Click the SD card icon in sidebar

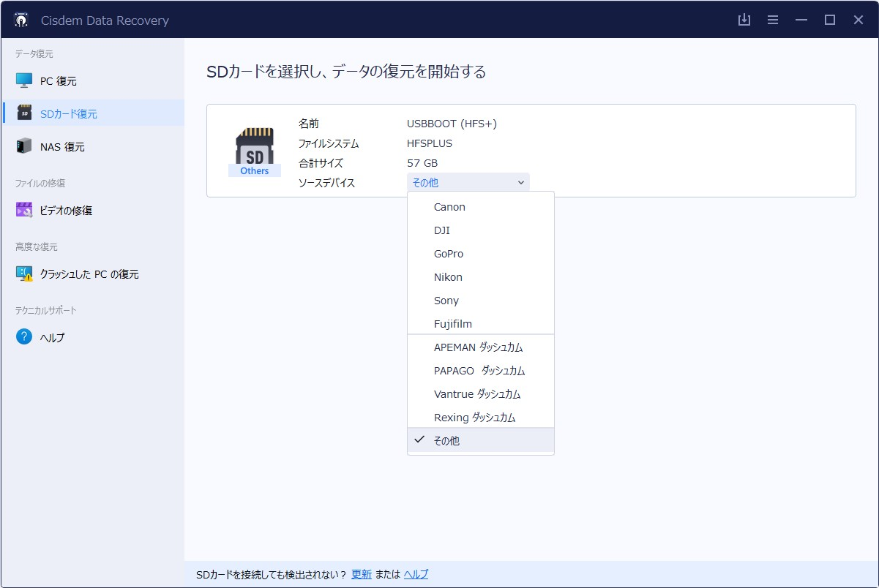[x=24, y=113]
